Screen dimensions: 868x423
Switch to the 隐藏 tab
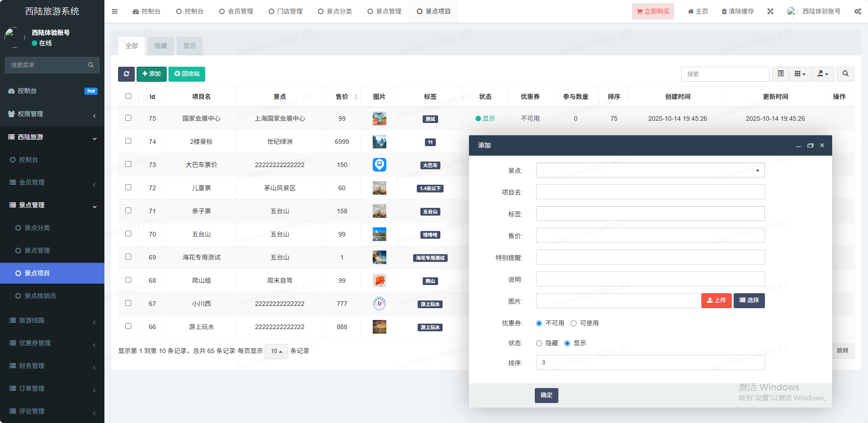pos(161,46)
